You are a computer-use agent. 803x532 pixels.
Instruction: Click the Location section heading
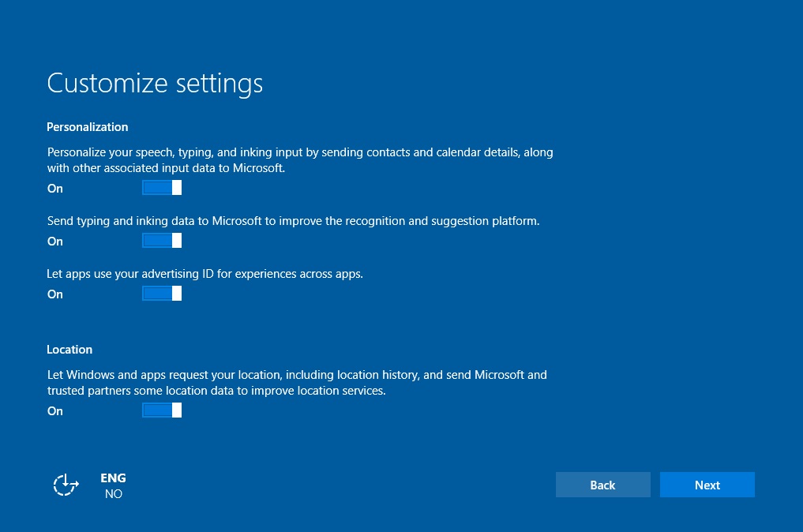tap(69, 349)
